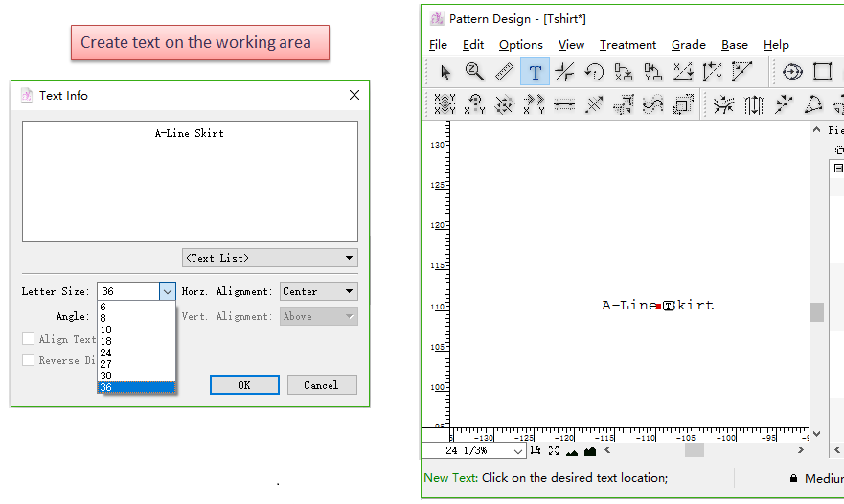Click the zoom-to-fit icon by zoom box
This screenshot has height=504, width=844.
point(554,450)
